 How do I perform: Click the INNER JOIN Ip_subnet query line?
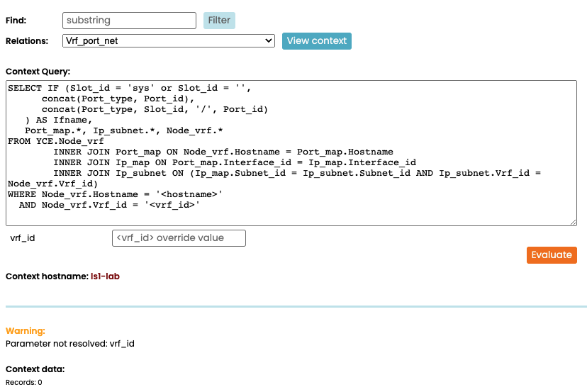point(284,173)
